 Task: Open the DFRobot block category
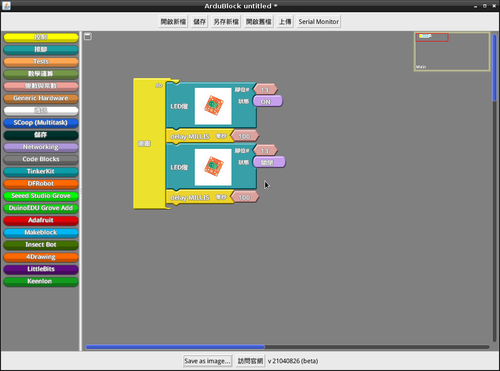[x=41, y=184]
